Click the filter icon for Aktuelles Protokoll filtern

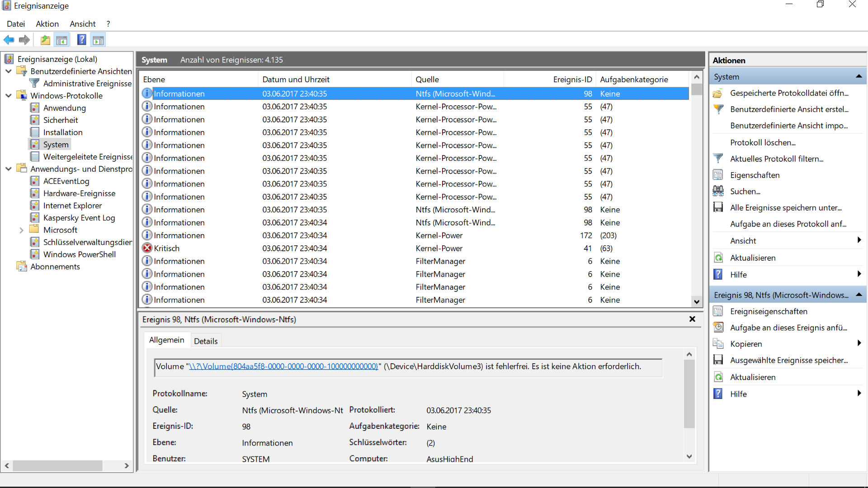718,159
